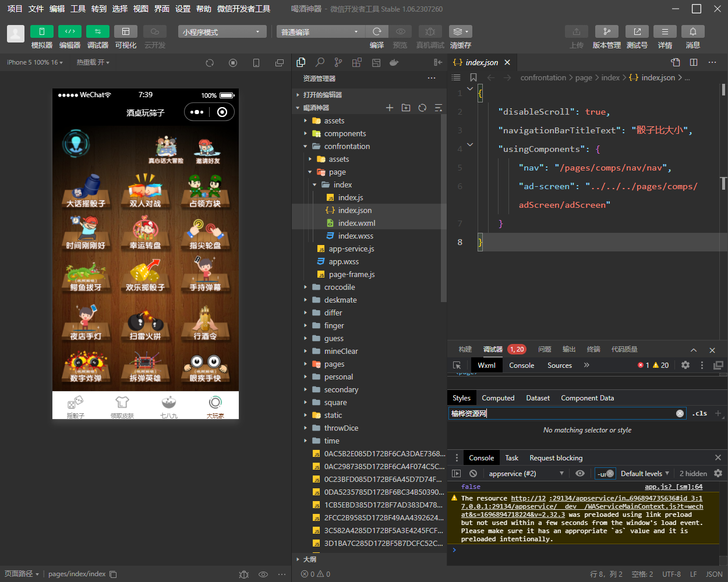Screen dimensions: 728x582
Task: Click the 页面路径 button in status bar
Action: point(22,574)
